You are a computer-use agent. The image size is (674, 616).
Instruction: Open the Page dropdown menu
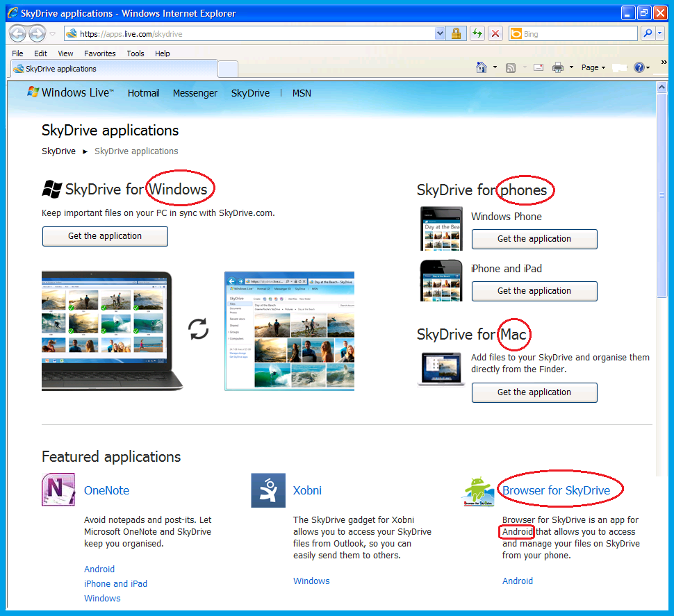593,67
